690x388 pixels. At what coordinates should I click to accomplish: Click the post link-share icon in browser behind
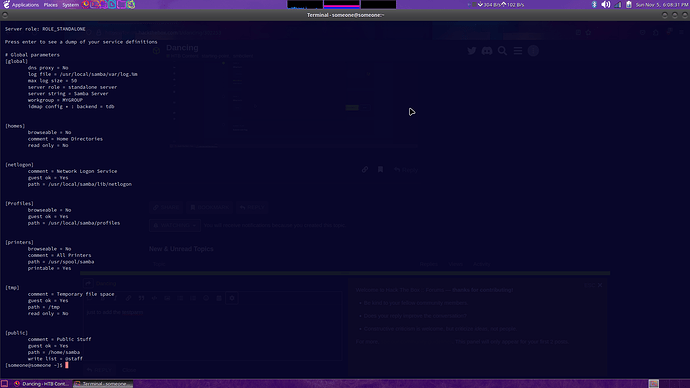(x=365, y=169)
